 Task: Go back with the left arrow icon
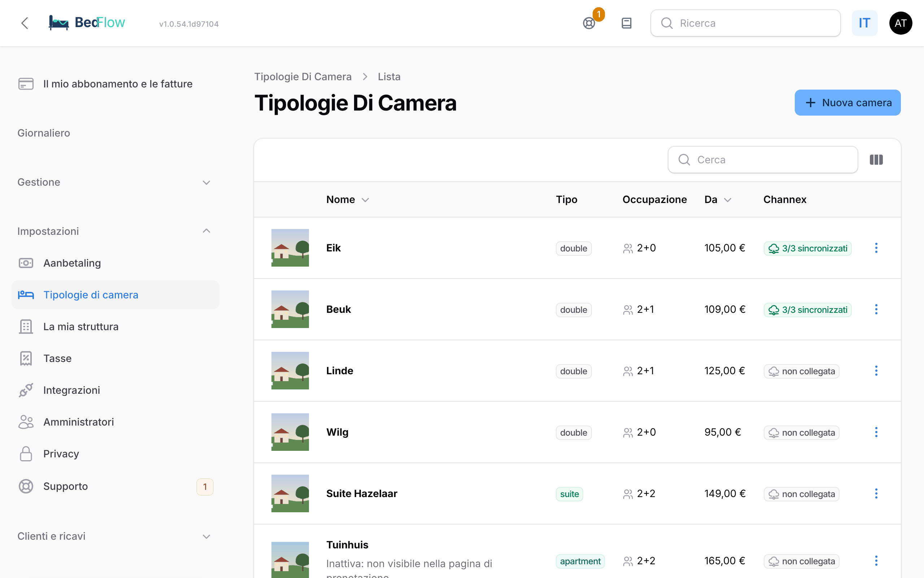[x=25, y=23]
